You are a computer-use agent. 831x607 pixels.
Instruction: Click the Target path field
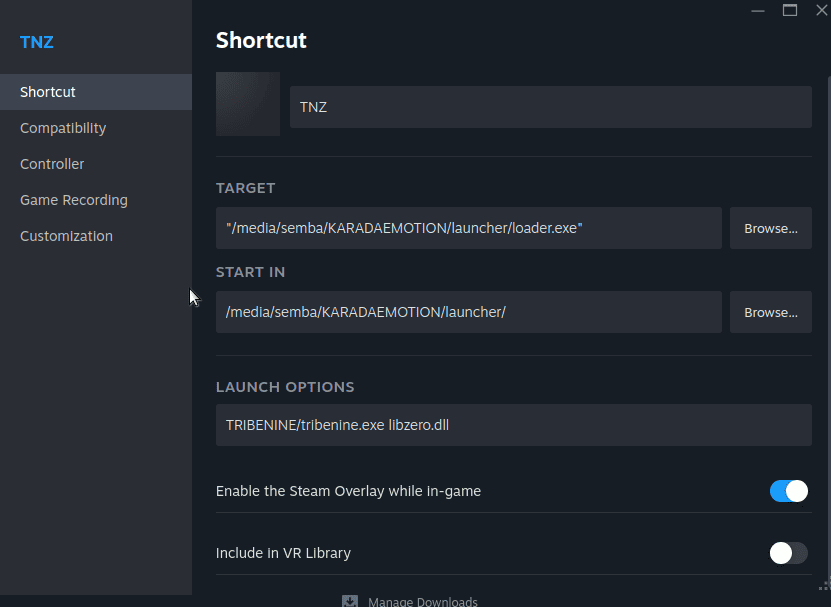468,228
